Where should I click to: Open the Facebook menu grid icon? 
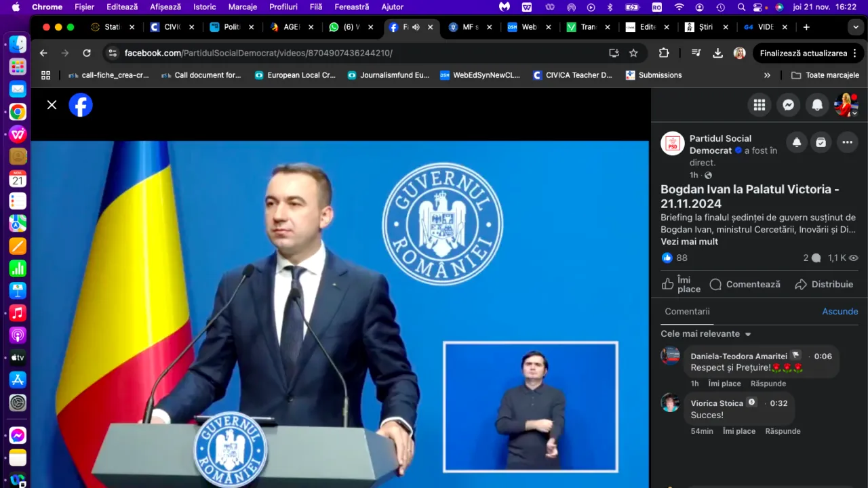click(x=759, y=105)
